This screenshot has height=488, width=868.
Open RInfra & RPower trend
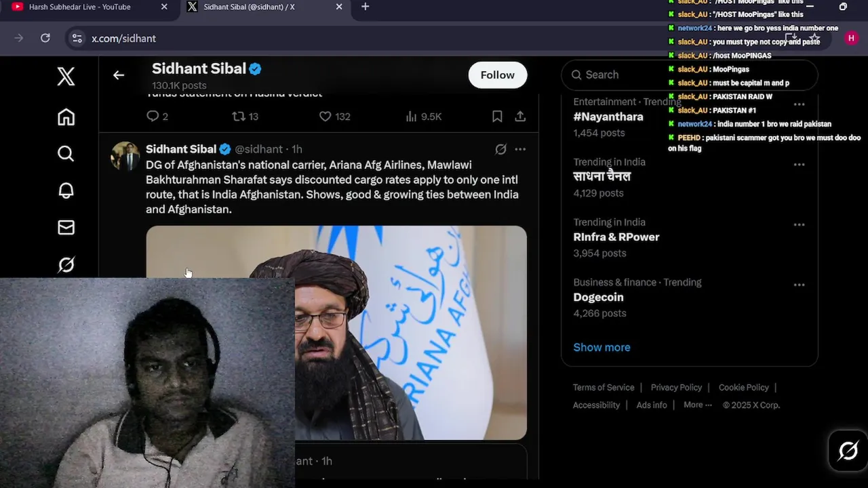click(x=616, y=237)
